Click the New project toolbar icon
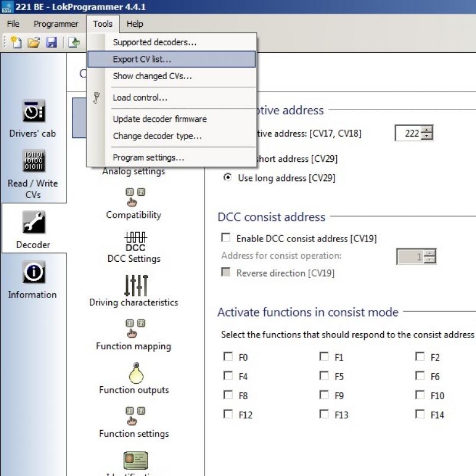 [16, 42]
